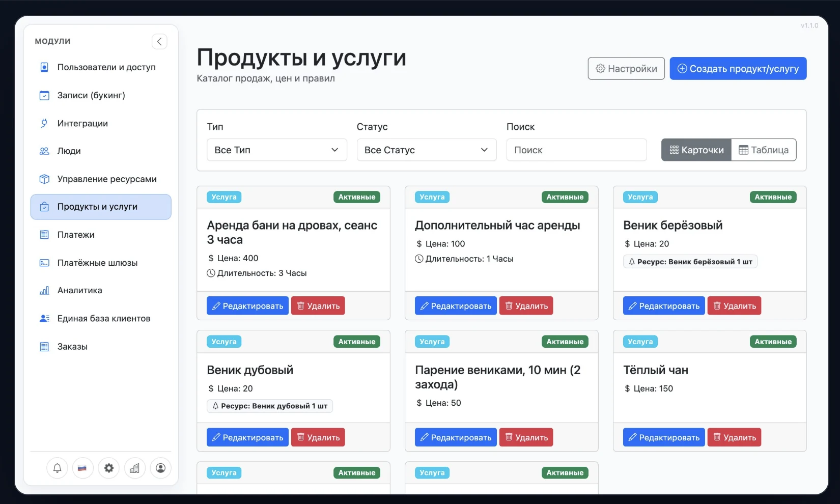
Task: Click the Единая база клиентов icon
Action: click(x=44, y=319)
